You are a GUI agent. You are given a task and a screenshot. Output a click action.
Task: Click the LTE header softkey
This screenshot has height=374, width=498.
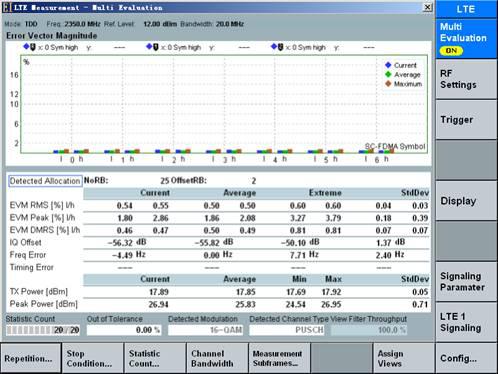click(x=466, y=9)
